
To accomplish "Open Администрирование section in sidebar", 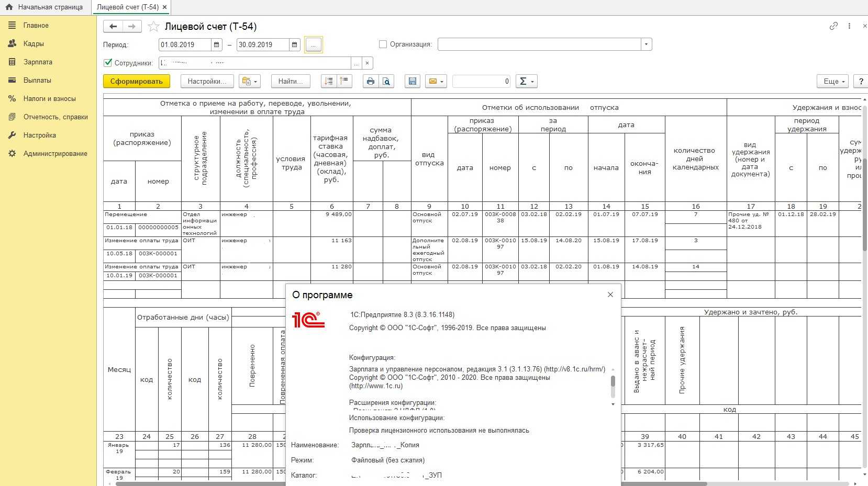I will [x=55, y=153].
